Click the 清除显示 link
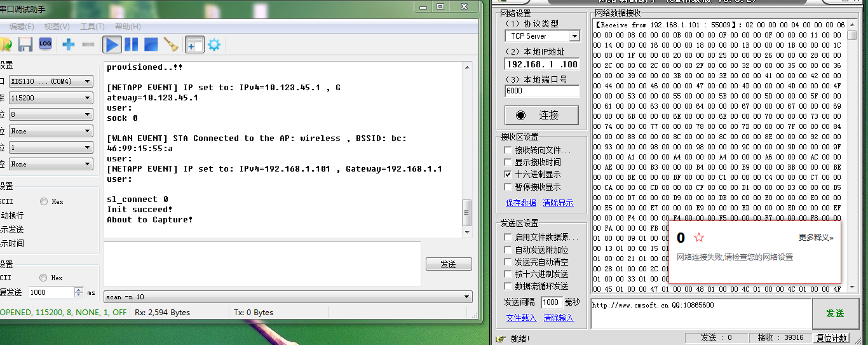 tap(559, 203)
